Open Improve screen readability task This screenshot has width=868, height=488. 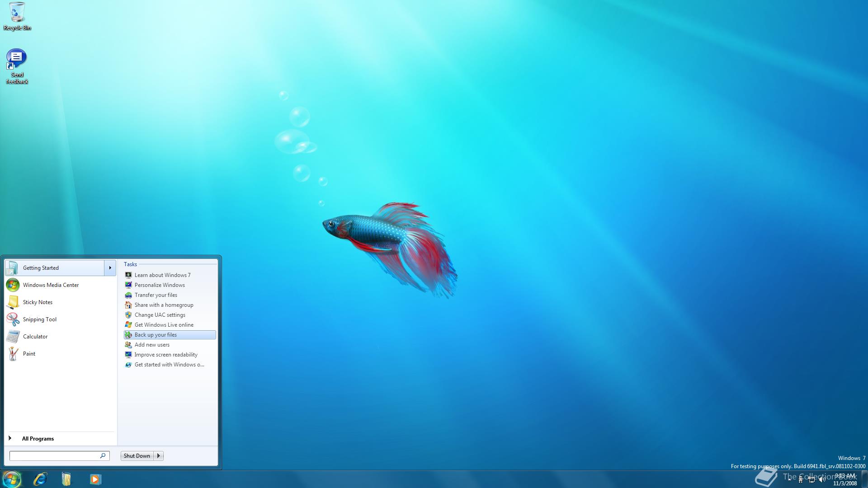click(x=170, y=355)
